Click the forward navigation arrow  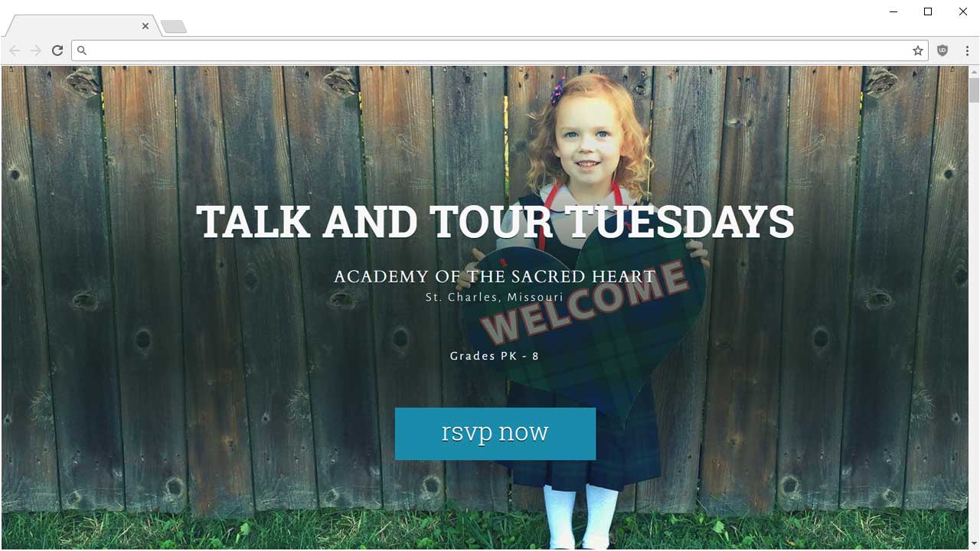36,51
